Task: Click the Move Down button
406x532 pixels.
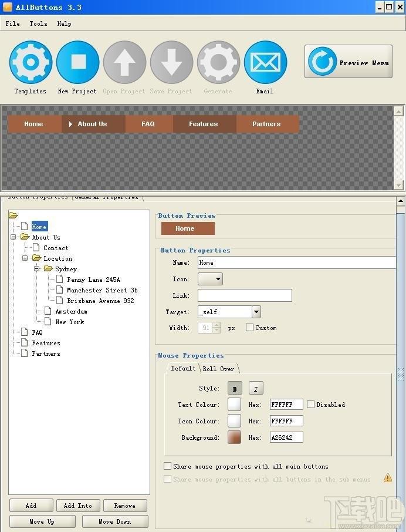Action: [x=115, y=521]
